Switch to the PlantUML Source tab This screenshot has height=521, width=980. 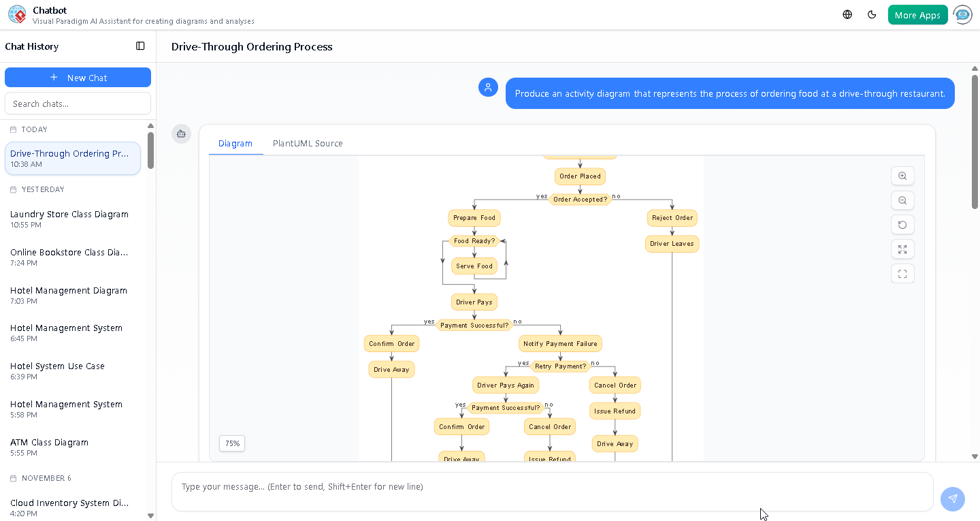(x=308, y=143)
